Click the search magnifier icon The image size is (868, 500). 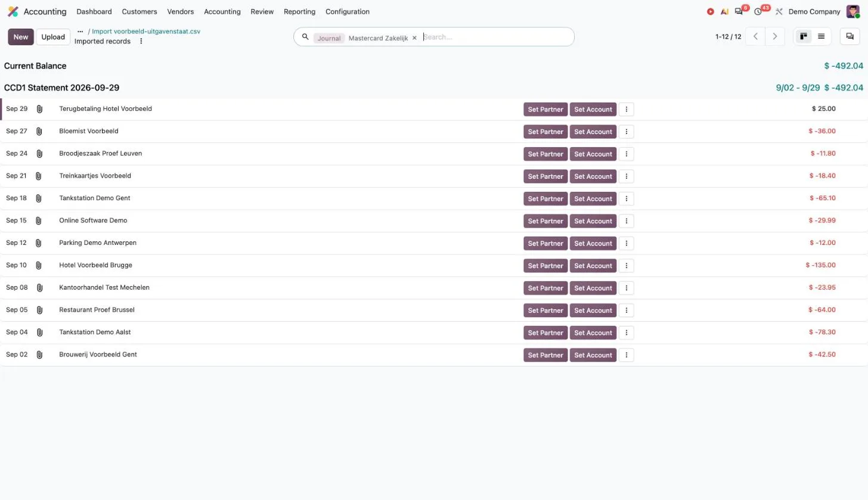(305, 37)
